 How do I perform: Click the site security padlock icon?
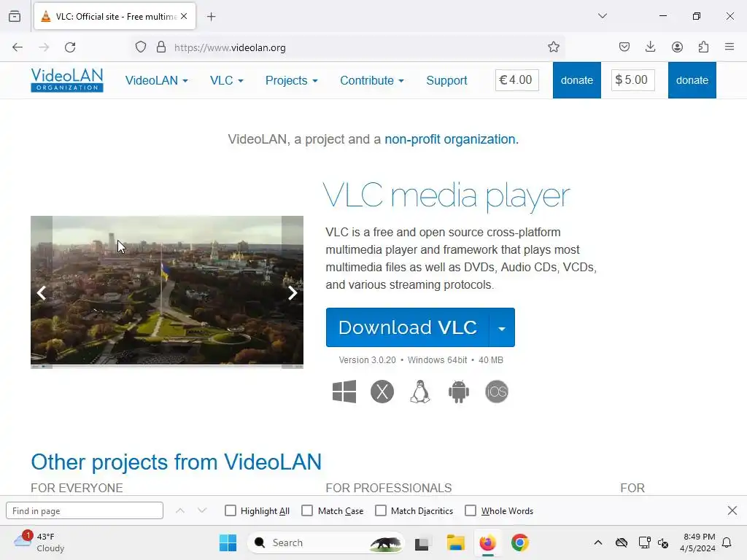click(x=161, y=47)
